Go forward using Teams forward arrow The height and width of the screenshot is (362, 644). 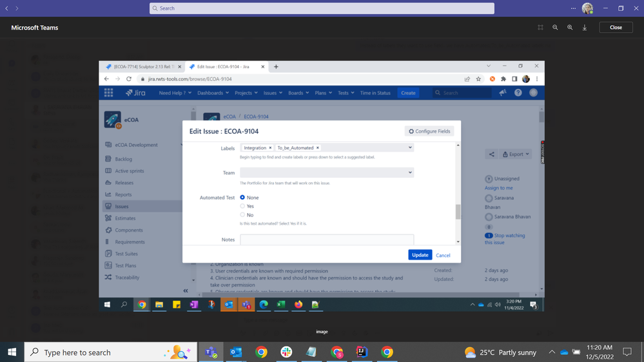(17, 8)
